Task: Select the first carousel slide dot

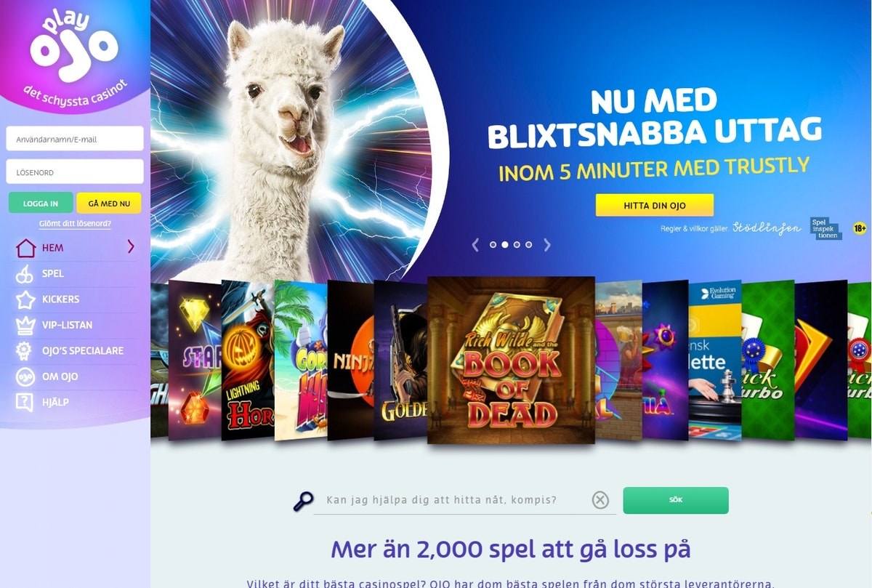Action: 493,245
